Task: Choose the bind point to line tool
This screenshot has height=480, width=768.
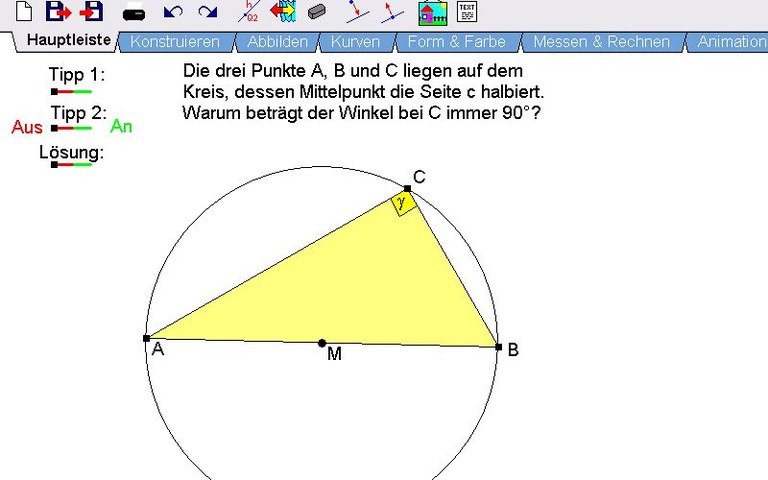Action: pyautogui.click(x=358, y=12)
